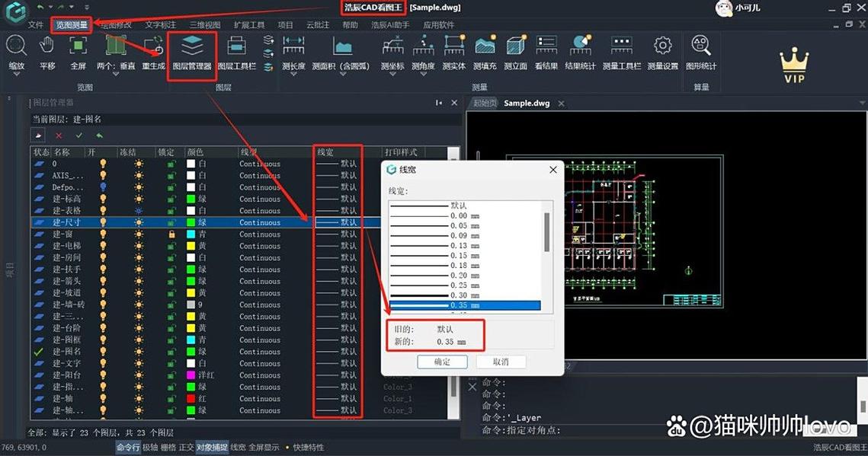
Task: Toggle 对象捕捉 in the status bar
Action: (212, 447)
